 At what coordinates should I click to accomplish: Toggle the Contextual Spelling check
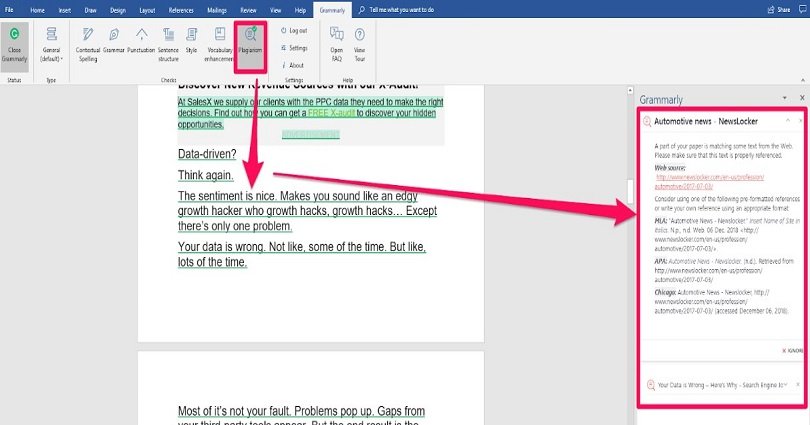pyautogui.click(x=88, y=45)
